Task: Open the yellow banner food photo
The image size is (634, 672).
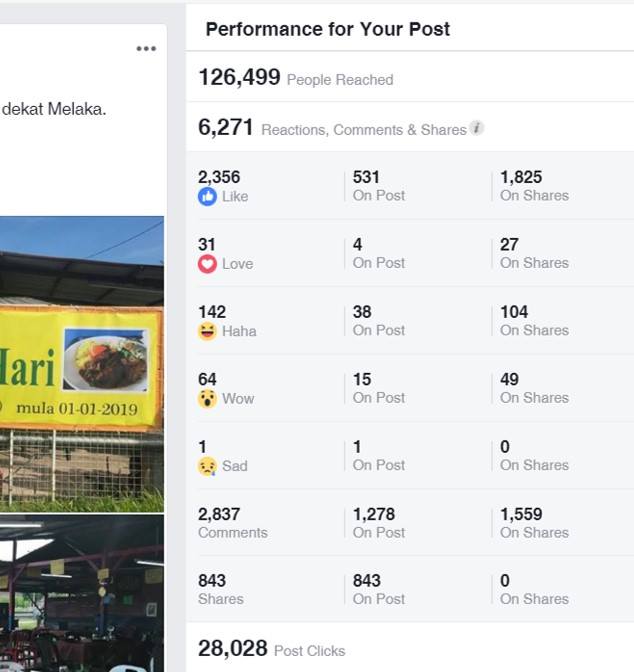Action: pos(82,364)
